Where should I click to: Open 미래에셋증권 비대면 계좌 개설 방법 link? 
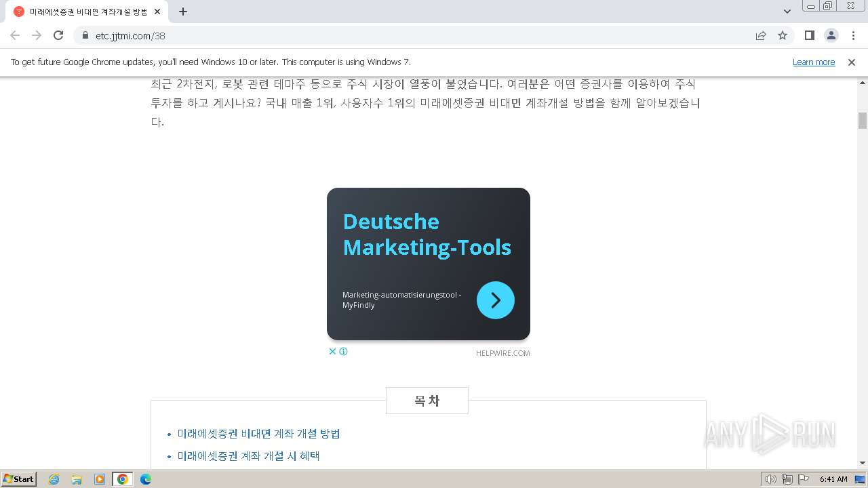pos(259,434)
